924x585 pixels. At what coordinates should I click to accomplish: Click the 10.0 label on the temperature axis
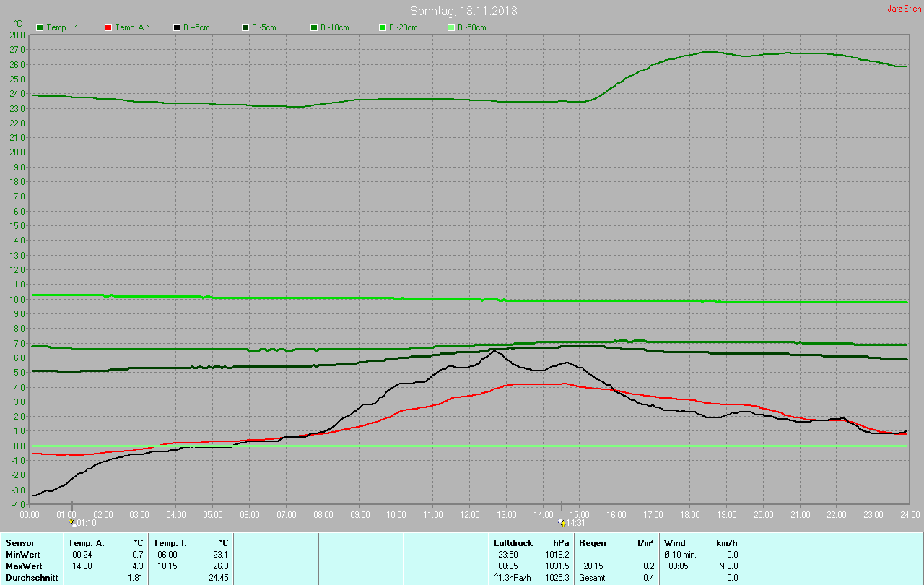coord(18,299)
